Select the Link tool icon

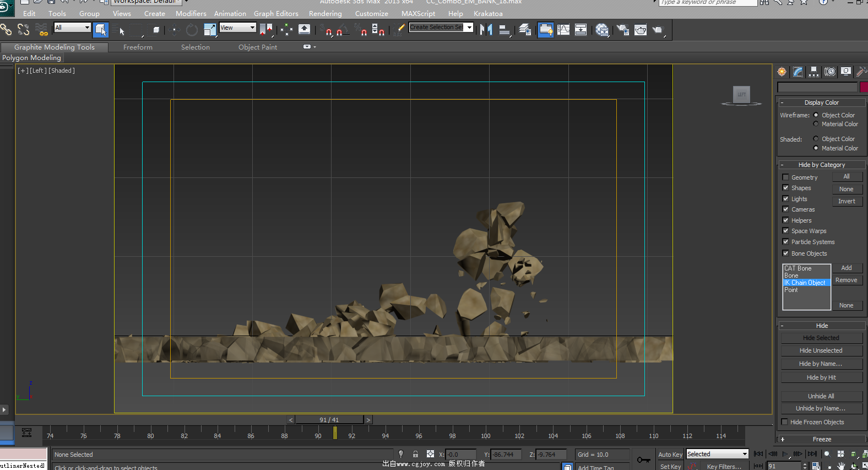[7, 29]
